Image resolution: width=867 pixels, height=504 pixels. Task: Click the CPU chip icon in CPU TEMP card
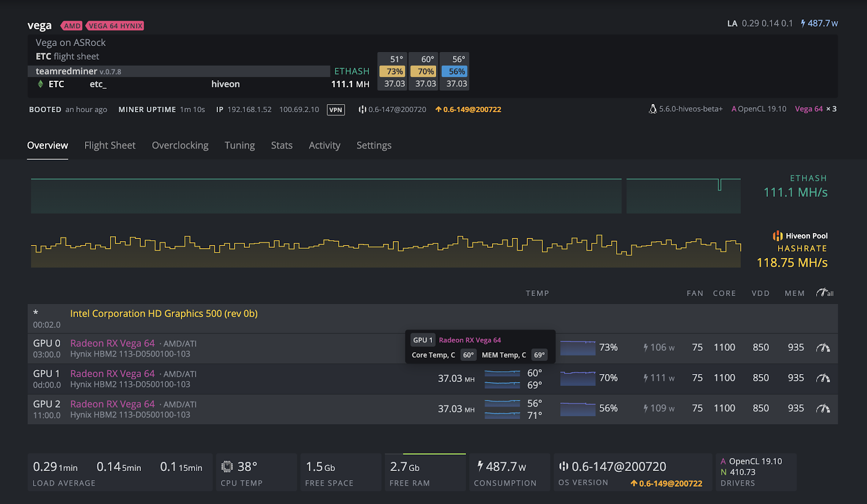point(227,467)
